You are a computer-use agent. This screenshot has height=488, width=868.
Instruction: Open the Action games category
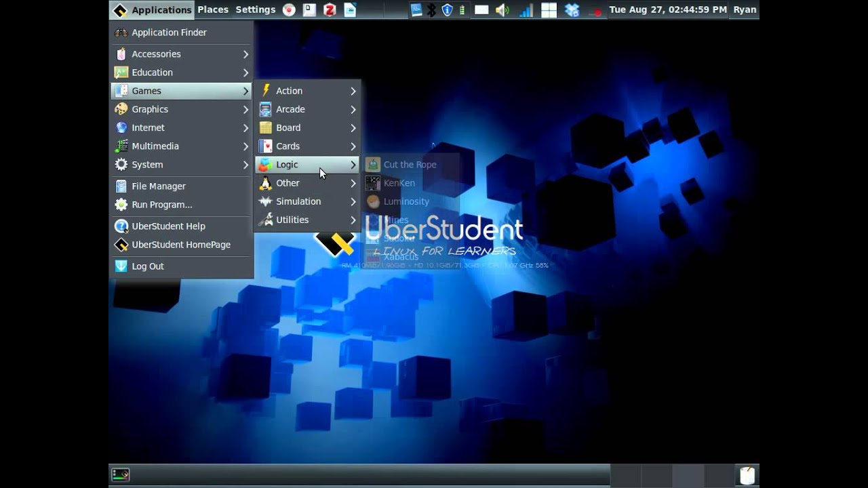307,91
